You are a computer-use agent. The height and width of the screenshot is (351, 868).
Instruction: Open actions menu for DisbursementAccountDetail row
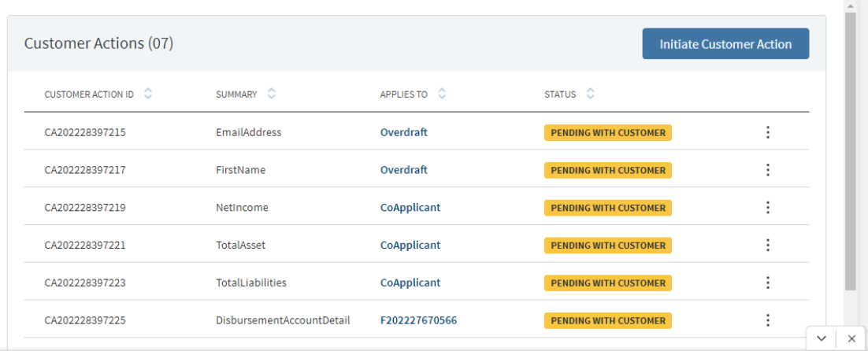point(767,320)
